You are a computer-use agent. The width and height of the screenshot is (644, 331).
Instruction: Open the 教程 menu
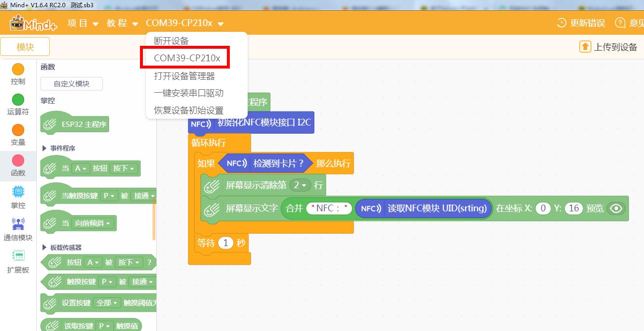click(x=122, y=23)
